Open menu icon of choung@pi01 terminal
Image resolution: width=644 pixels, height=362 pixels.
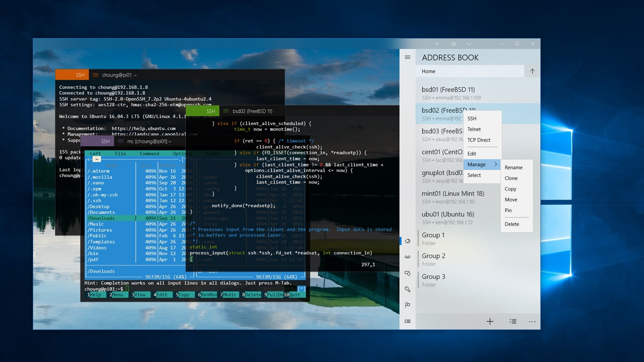coord(96,75)
